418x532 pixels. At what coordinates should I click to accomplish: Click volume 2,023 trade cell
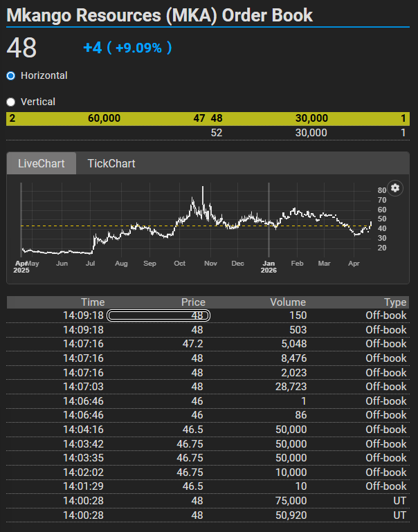tap(294, 372)
